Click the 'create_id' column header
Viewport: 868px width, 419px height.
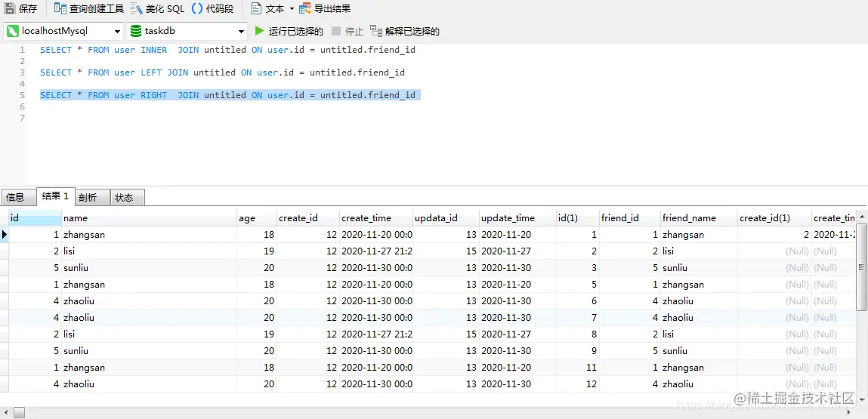tap(307, 218)
